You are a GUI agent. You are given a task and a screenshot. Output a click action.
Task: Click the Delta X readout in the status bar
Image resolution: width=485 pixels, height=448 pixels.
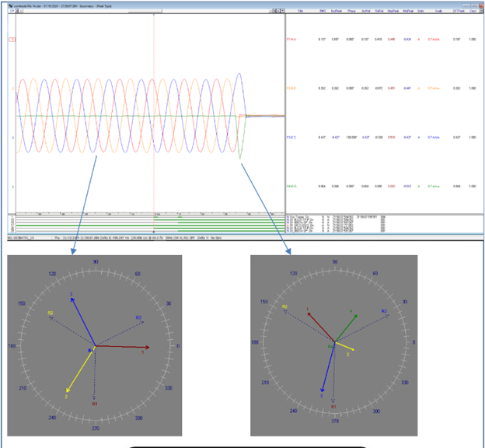[117, 238]
